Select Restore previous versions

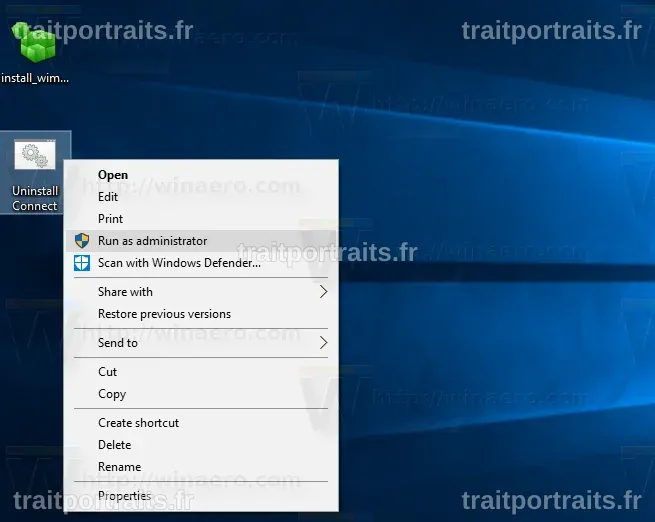coord(202,314)
